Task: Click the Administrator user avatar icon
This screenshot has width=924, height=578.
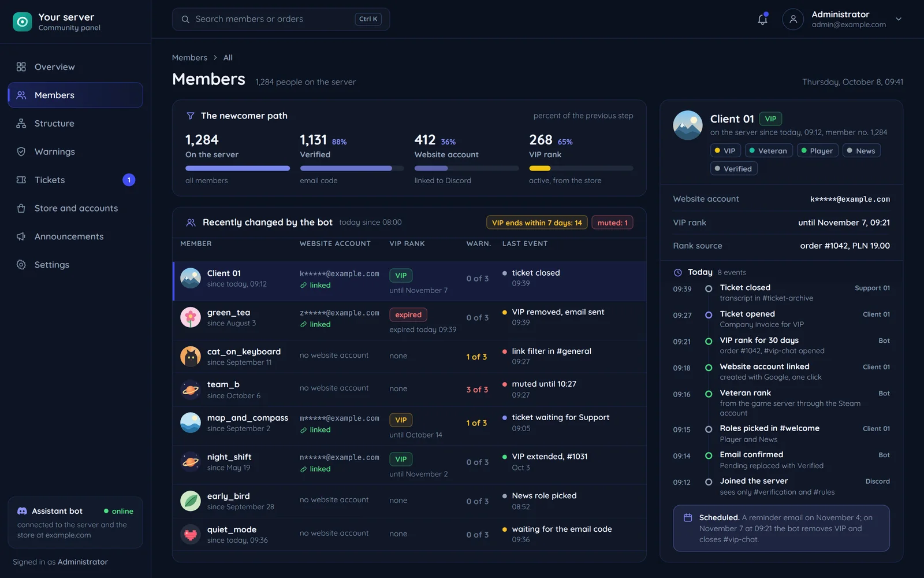Action: [x=793, y=19]
